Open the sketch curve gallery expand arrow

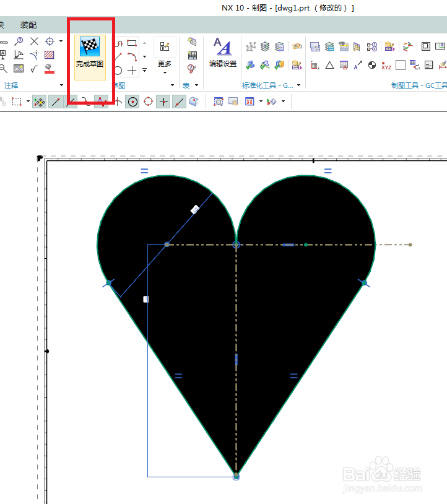pyautogui.click(x=145, y=70)
